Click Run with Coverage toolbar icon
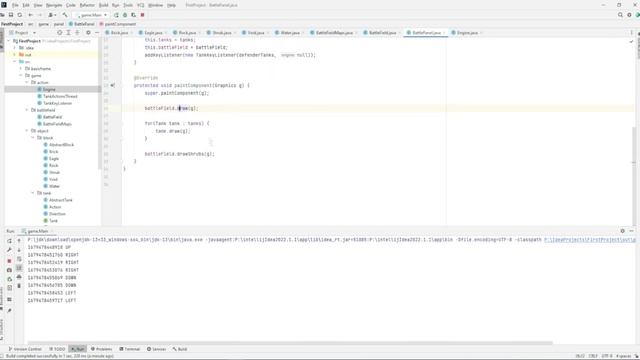The width and height of the screenshot is (640, 360). tap(133, 15)
